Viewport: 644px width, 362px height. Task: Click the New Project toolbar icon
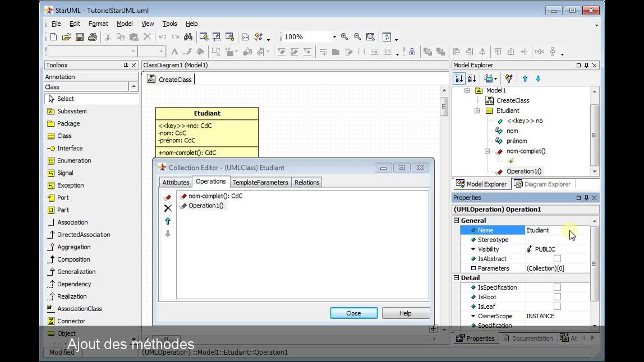[53, 37]
